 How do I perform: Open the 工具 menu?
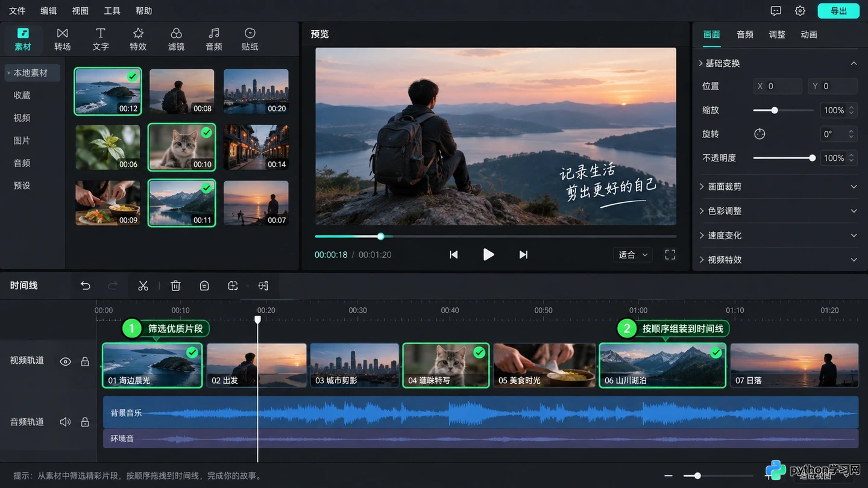(112, 11)
